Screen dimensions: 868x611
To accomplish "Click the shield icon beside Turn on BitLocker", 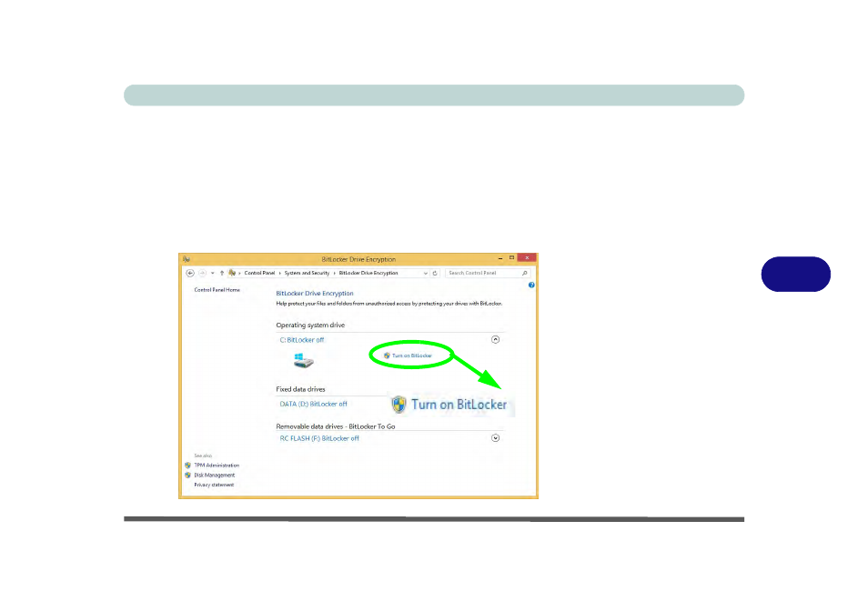I will (x=387, y=356).
